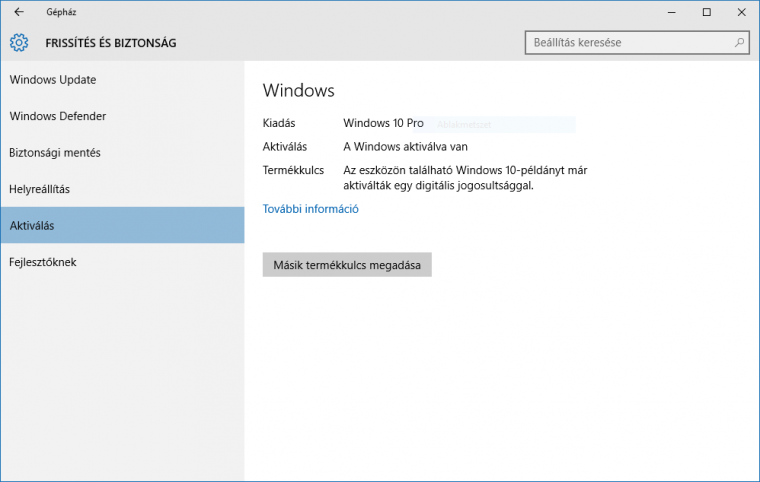Close the Gépház window

tap(742, 12)
